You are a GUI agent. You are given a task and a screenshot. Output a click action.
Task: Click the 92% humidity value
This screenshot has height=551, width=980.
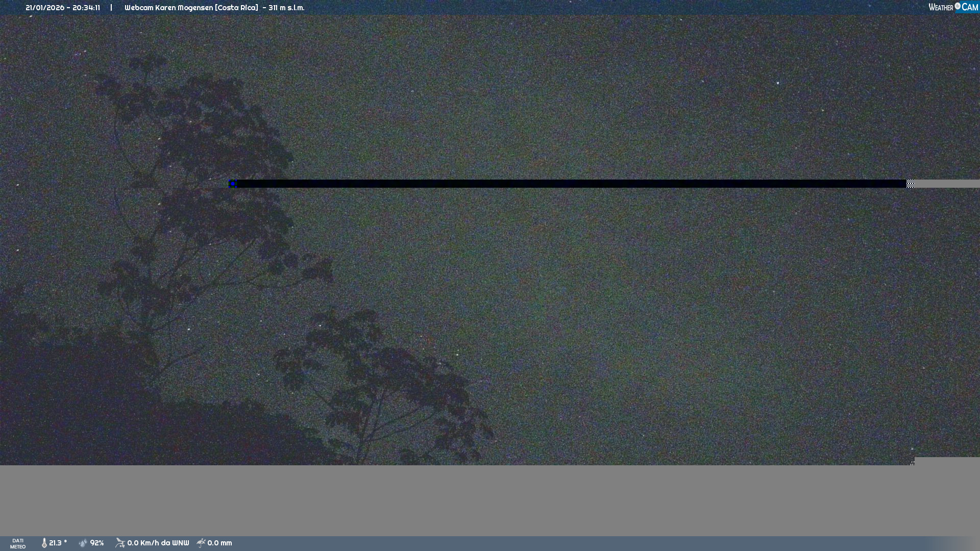click(97, 543)
